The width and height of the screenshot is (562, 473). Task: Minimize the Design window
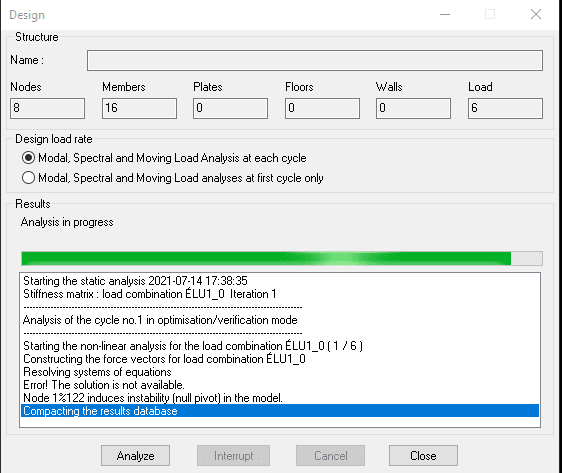(445, 14)
